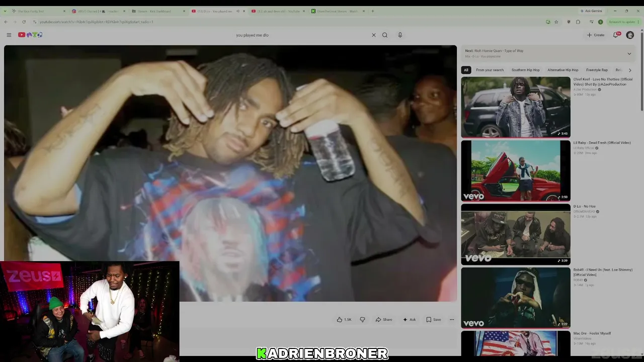Viewport: 644px width, 362px height.
Task: Open the Chrome profile avatar in toolbar
Action: pyautogui.click(x=600, y=22)
